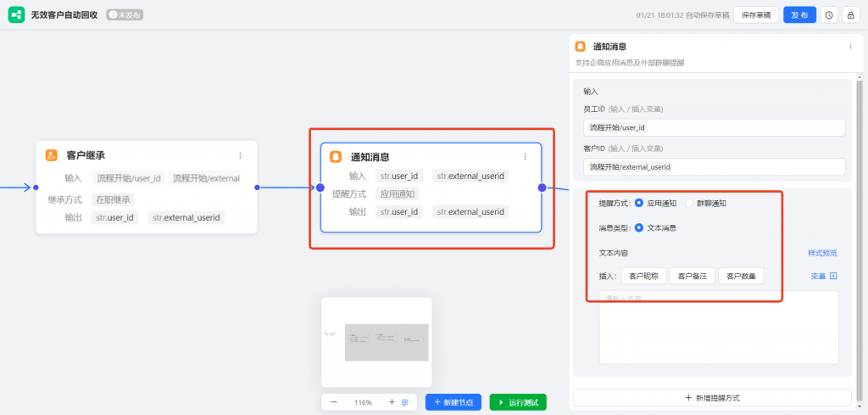The width and height of the screenshot is (868, 415).
Task: Click the bell icon in panel header
Action: (580, 47)
